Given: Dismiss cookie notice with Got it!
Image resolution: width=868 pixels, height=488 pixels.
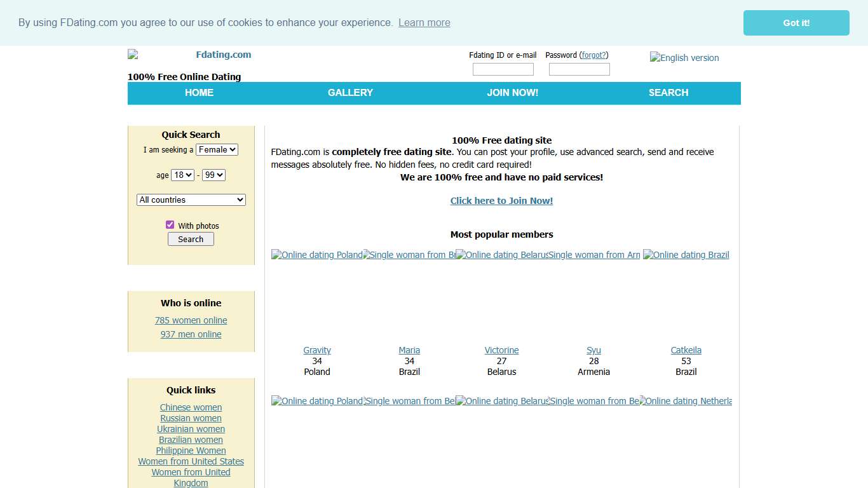Looking at the screenshot, I should [796, 23].
